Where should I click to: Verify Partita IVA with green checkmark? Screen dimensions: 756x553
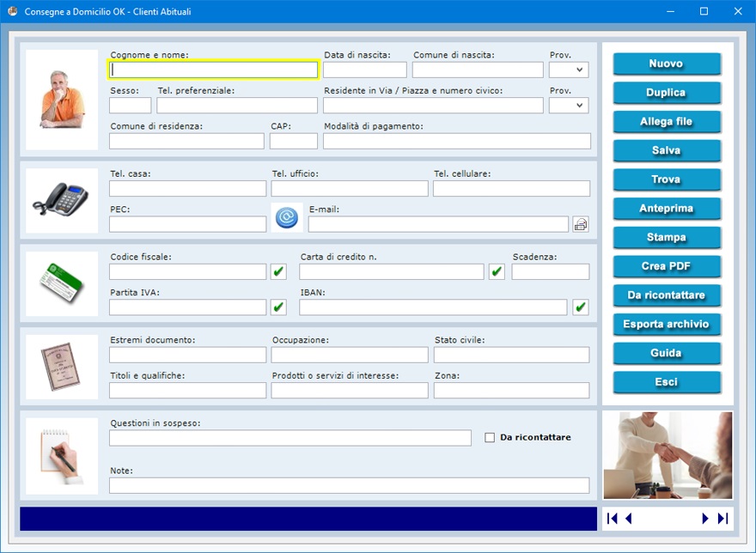click(278, 307)
